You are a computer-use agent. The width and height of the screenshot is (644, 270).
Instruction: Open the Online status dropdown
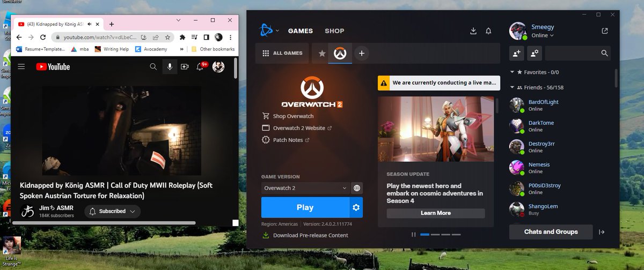point(542,35)
